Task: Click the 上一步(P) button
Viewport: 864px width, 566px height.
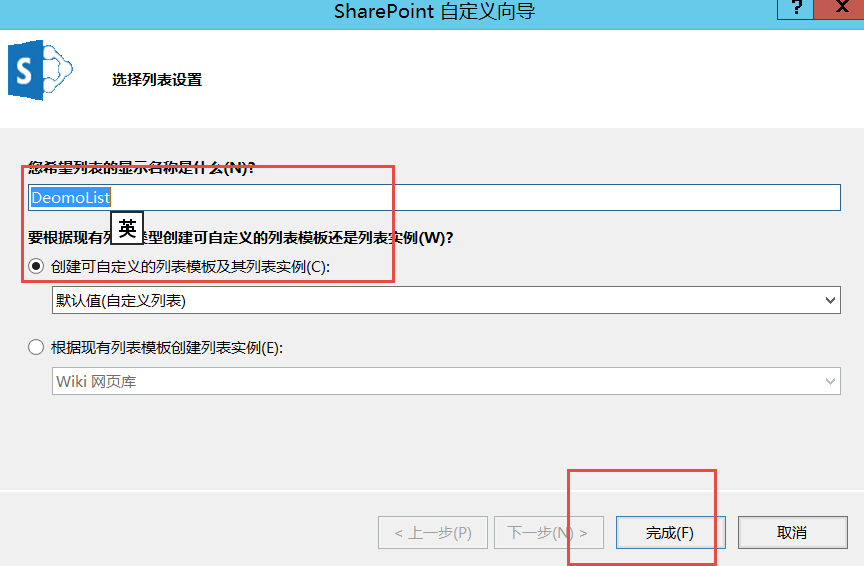Action: [433, 532]
